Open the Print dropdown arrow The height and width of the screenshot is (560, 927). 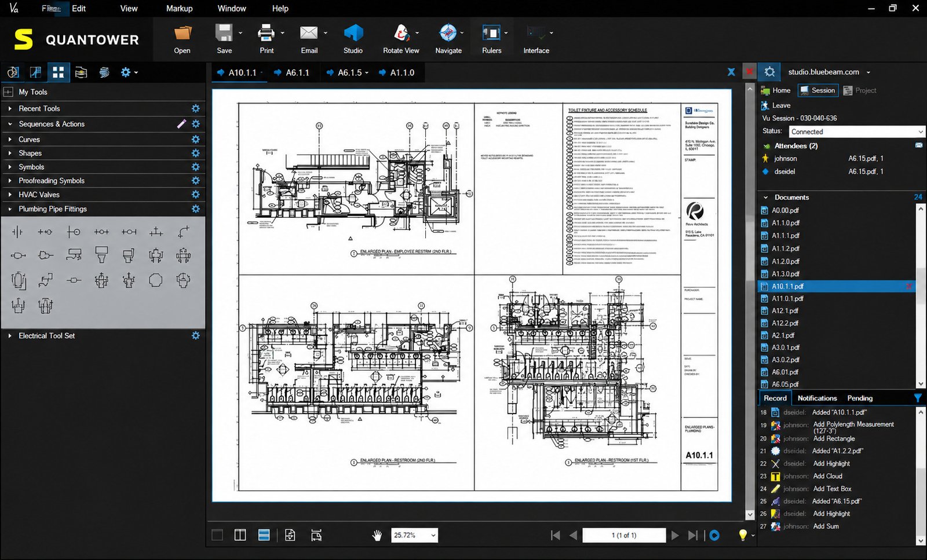[x=283, y=33]
